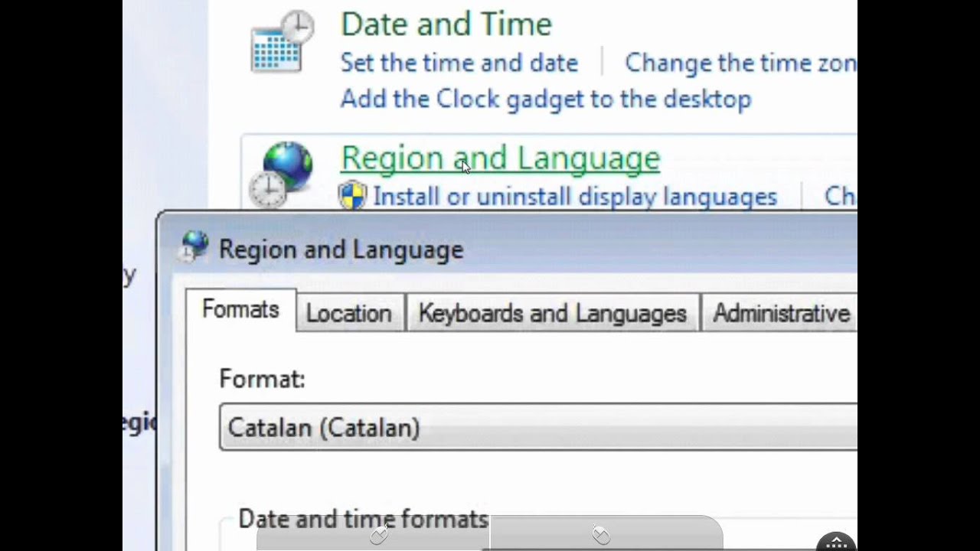Click the UAC shield beside Install languages
The width and height of the screenshot is (980, 551).
click(x=352, y=196)
